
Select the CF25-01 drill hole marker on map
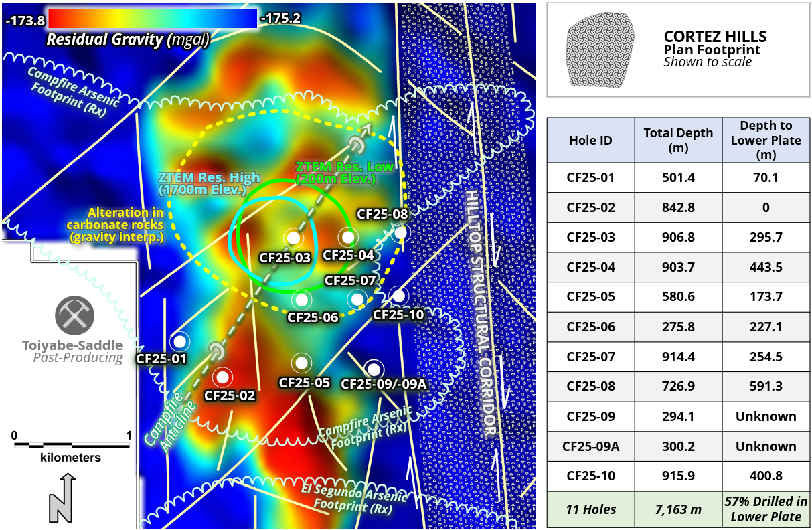pos(179,340)
